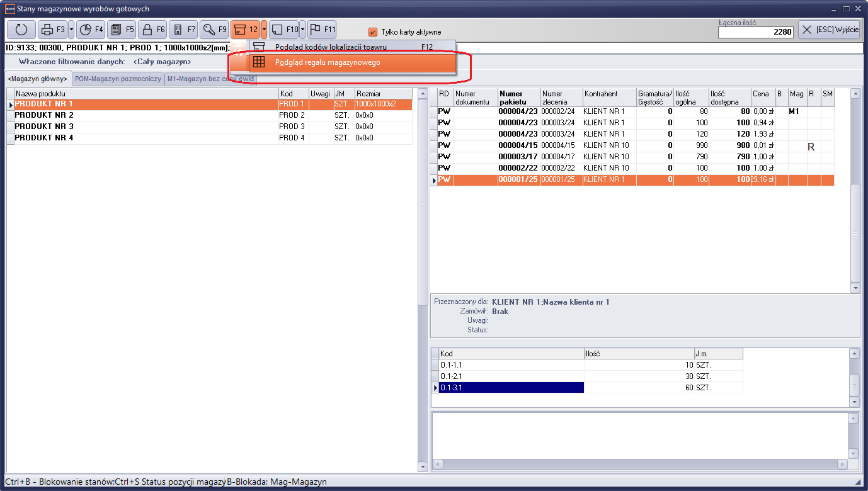Expand dropdown arrow next to F3 print
Image resolution: width=868 pixels, height=491 pixels.
(71, 30)
